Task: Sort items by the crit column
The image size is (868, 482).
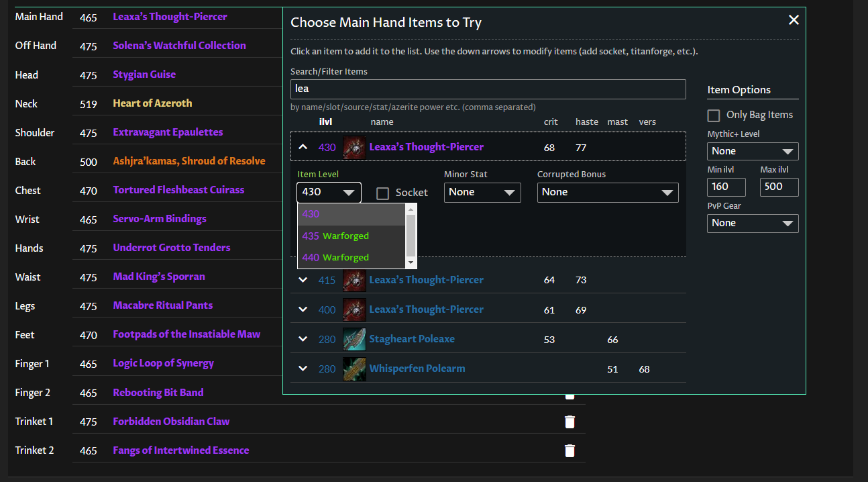Action: [551, 122]
